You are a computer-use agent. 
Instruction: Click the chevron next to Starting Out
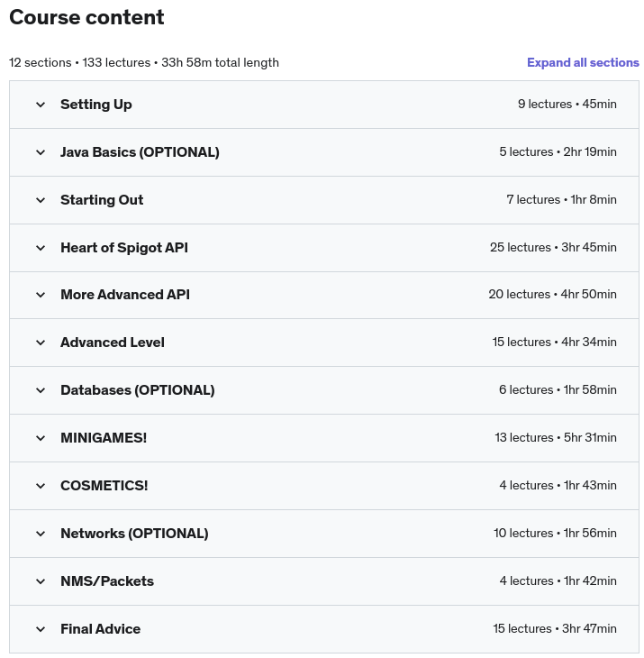pos(41,200)
